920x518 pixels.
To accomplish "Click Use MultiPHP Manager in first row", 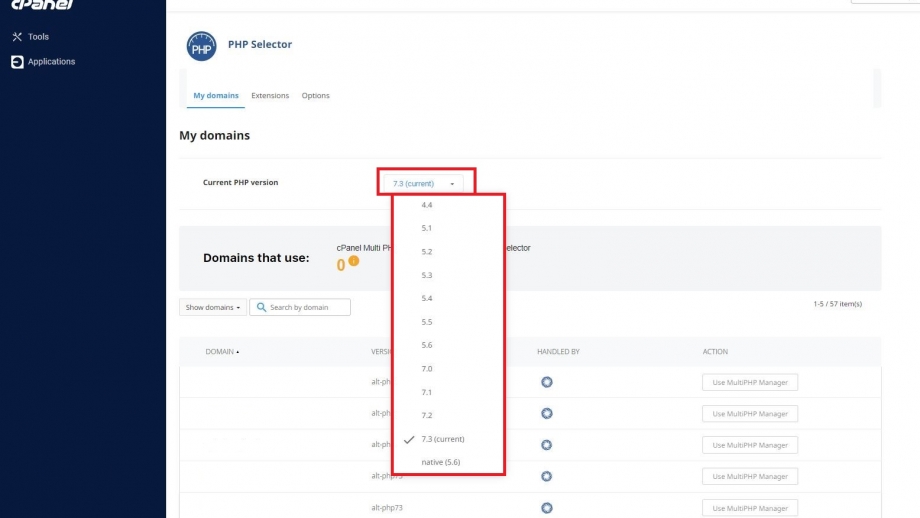I will click(x=750, y=382).
